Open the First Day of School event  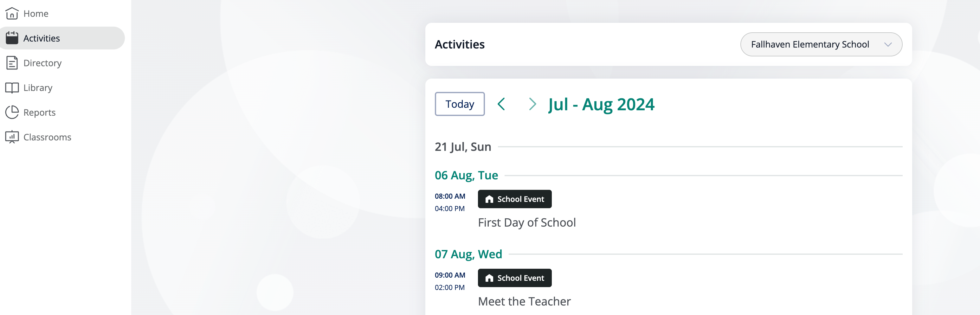pos(526,222)
